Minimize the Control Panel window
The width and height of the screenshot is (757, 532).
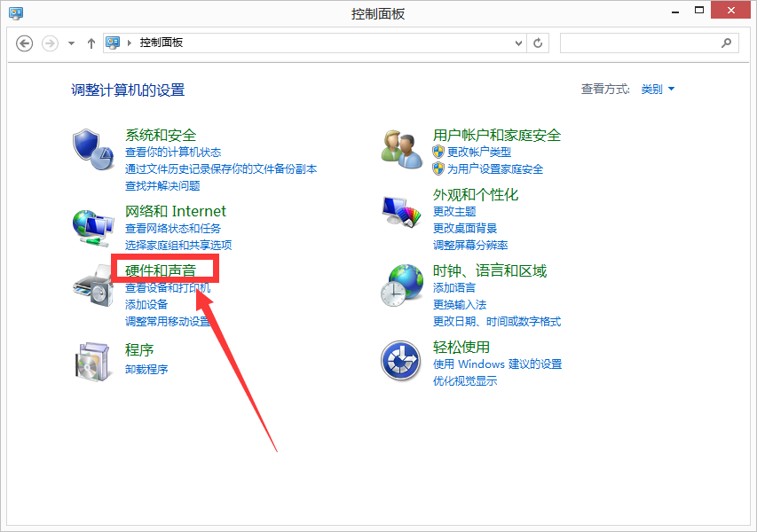click(x=675, y=11)
